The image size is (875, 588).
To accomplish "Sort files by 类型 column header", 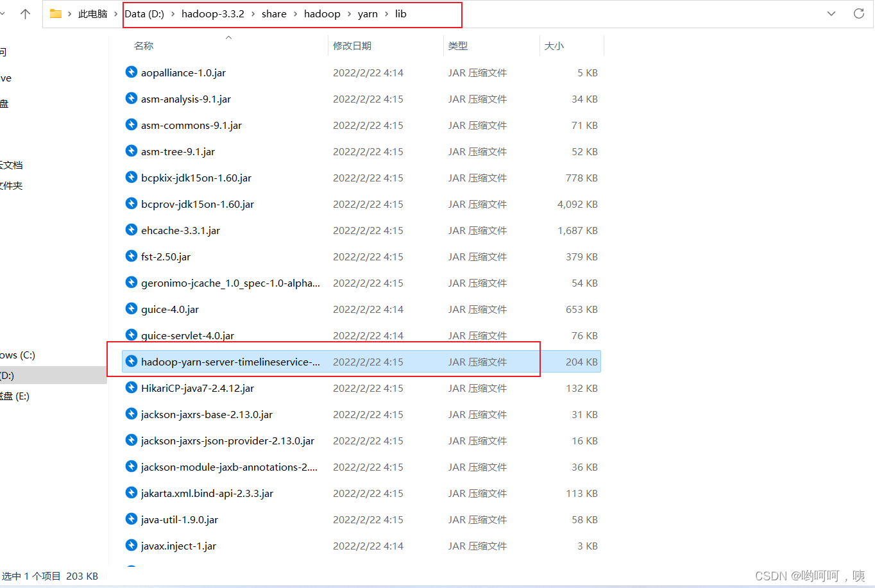I will 458,46.
